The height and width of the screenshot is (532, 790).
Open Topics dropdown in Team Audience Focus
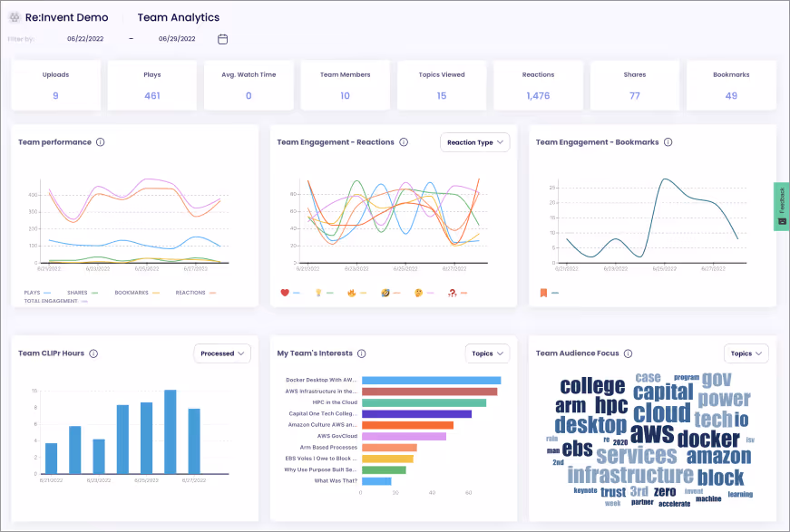(746, 353)
